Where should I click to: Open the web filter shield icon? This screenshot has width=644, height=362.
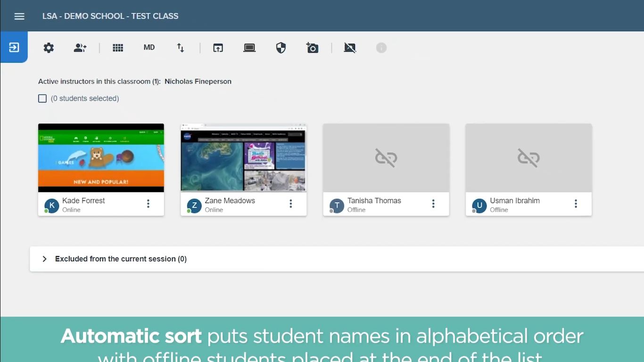pyautogui.click(x=281, y=48)
